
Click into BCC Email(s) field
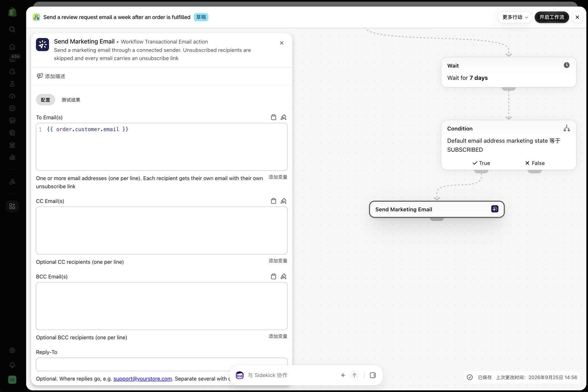pos(162,306)
